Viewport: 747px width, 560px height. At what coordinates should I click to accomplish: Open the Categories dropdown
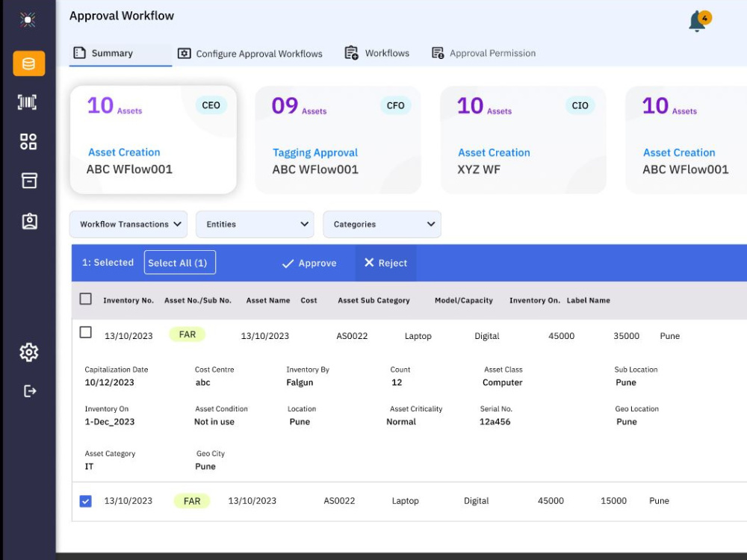pos(382,224)
